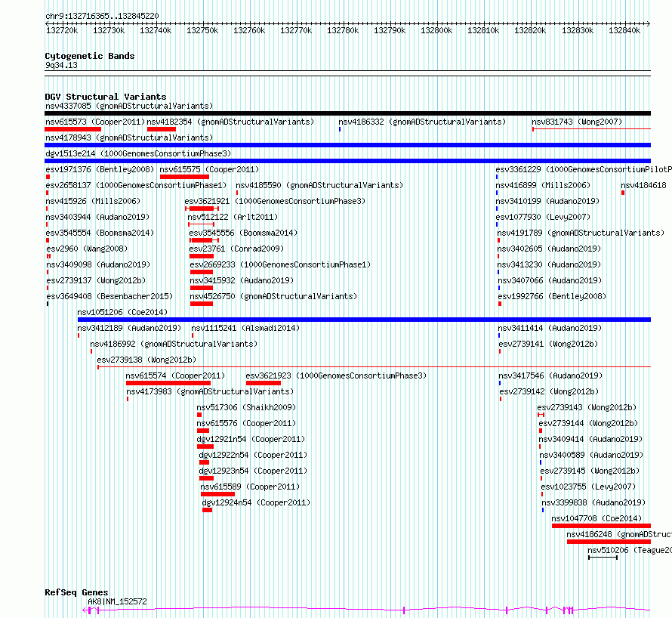The height and width of the screenshot is (618, 672).
Task: Open variant esv3649408 (Besenbacher2015)
Action: click(109, 296)
